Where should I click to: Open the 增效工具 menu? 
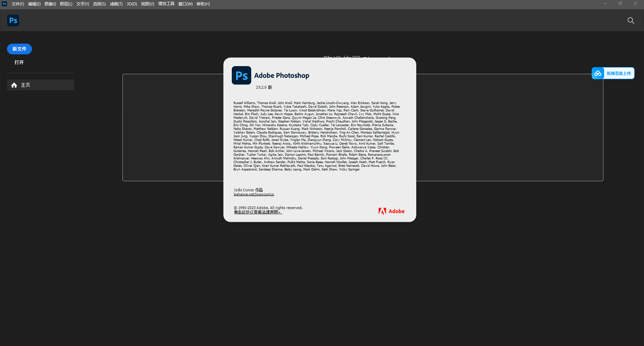(166, 4)
